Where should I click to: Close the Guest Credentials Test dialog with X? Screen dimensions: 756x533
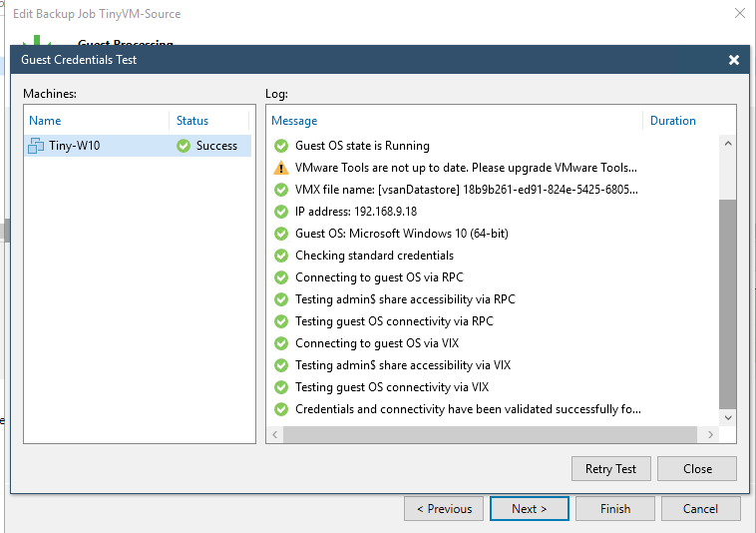point(734,60)
